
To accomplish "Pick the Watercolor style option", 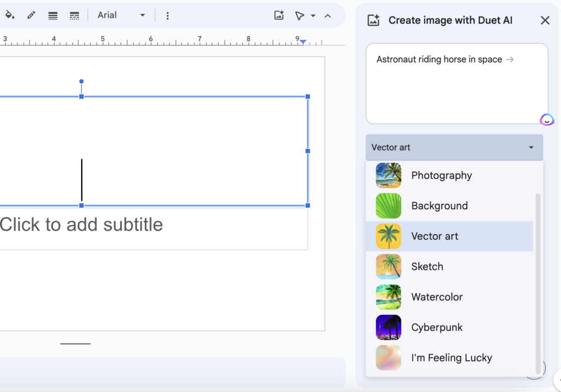I will tap(437, 297).
